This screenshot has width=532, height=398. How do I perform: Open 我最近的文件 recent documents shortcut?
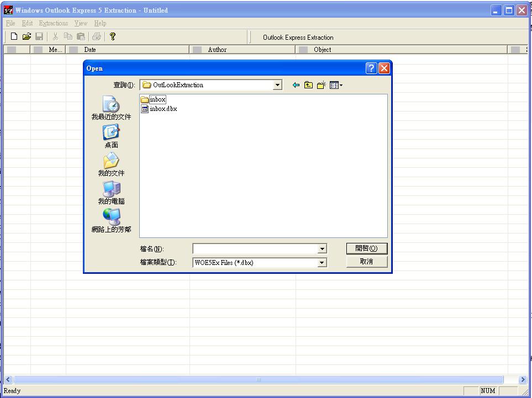(111, 108)
